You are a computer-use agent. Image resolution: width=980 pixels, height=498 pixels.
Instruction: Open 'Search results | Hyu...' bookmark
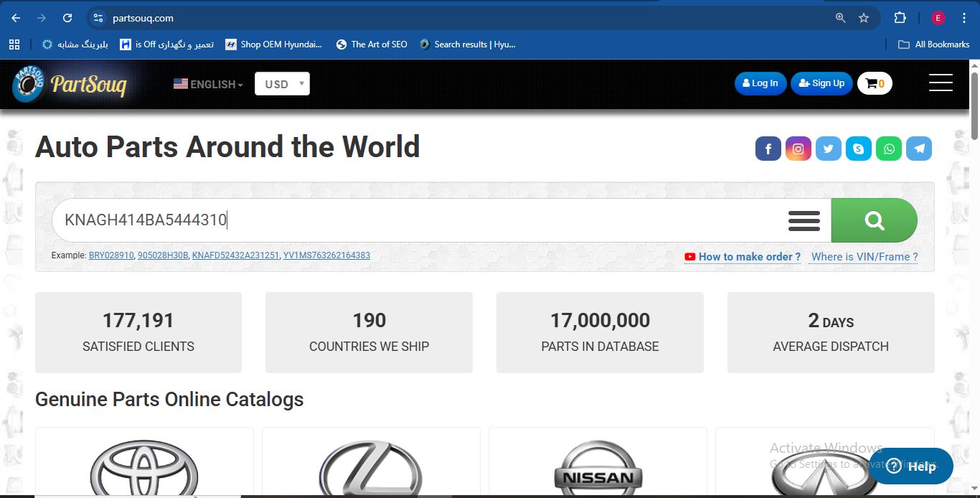[x=467, y=44]
